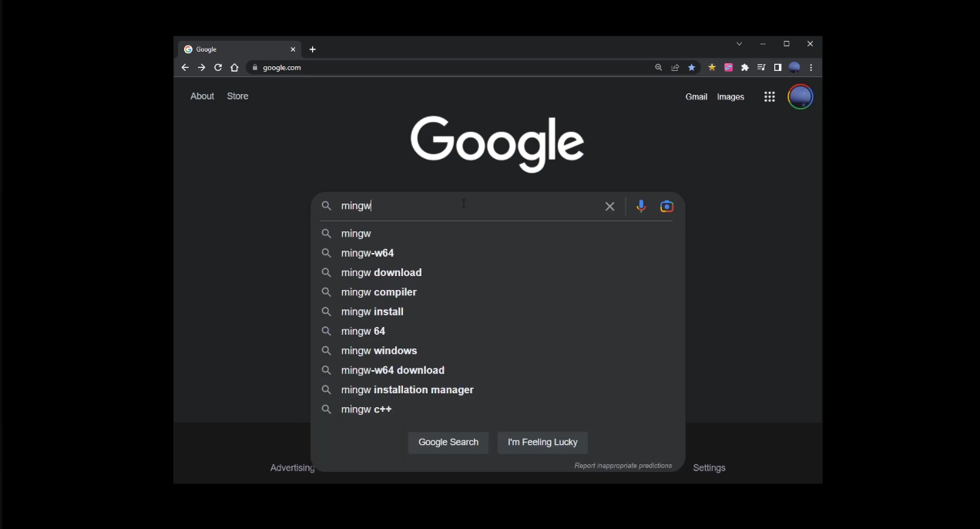Go back using the back arrow
The height and width of the screenshot is (529, 980).
pyautogui.click(x=185, y=67)
